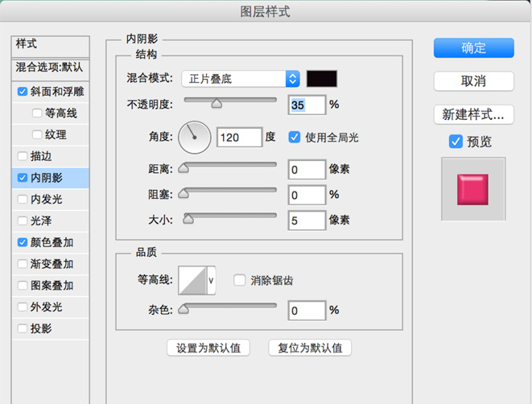Viewport: 532px width, 404px height.
Task: Open the contour (等高线) curve thumbnail
Action: [x=192, y=280]
